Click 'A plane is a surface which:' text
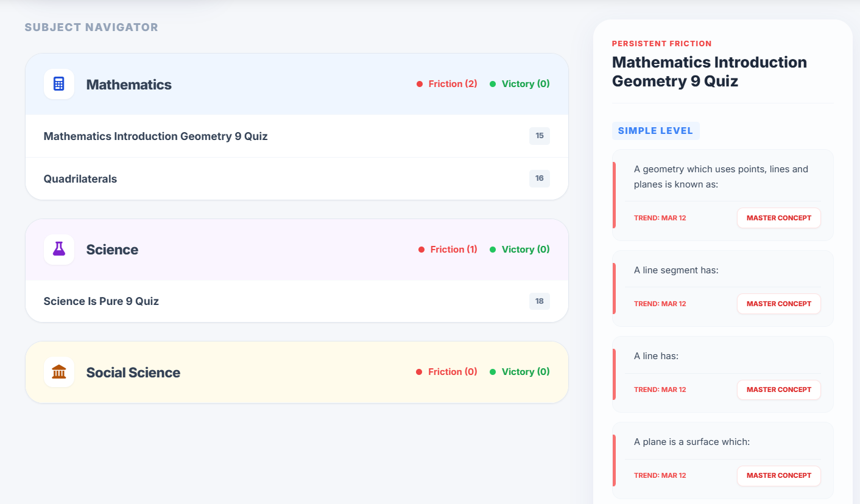 pos(692,441)
